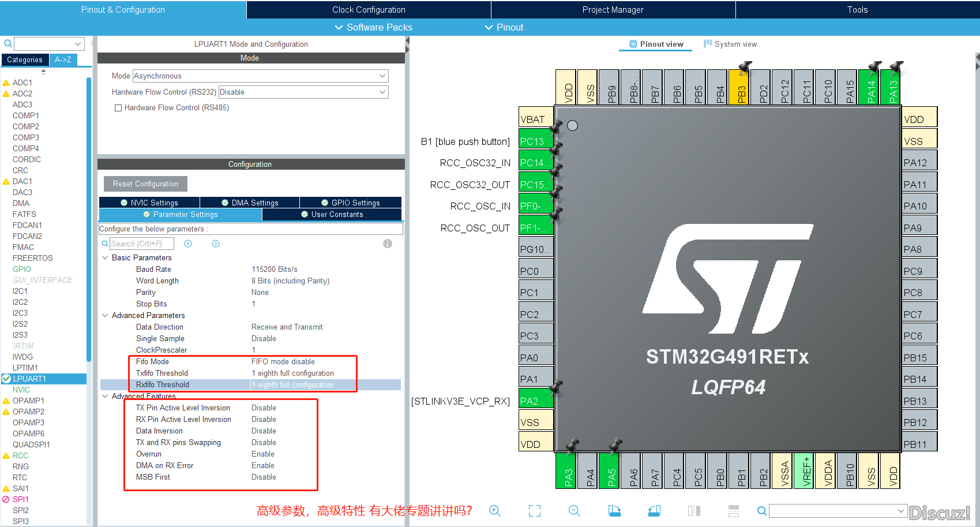Select SPI1 in the peripheral list

point(21,499)
